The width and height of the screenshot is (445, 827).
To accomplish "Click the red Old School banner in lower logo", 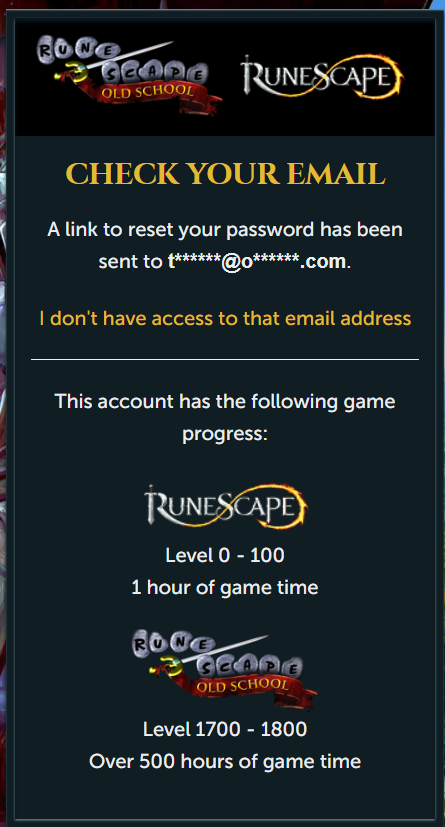I will (x=252, y=690).
